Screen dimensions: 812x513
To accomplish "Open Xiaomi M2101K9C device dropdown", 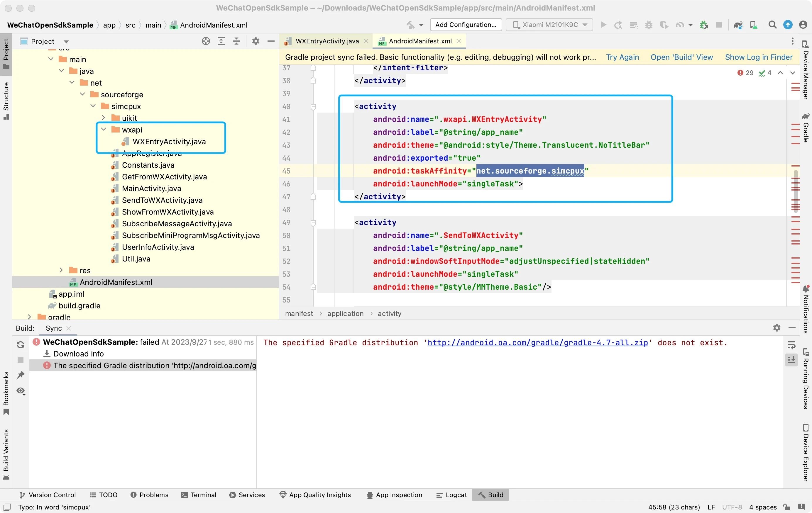I will [x=549, y=25].
